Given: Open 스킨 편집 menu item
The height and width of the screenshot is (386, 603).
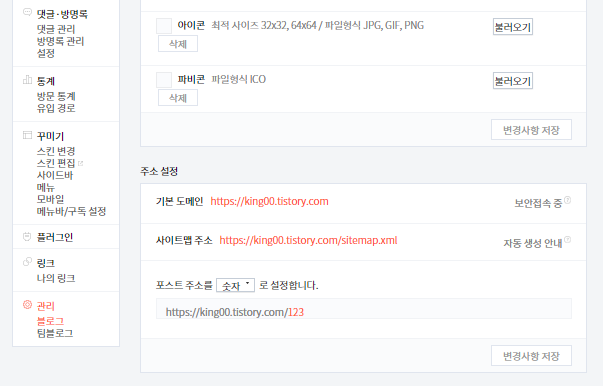Looking at the screenshot, I should [56, 163].
